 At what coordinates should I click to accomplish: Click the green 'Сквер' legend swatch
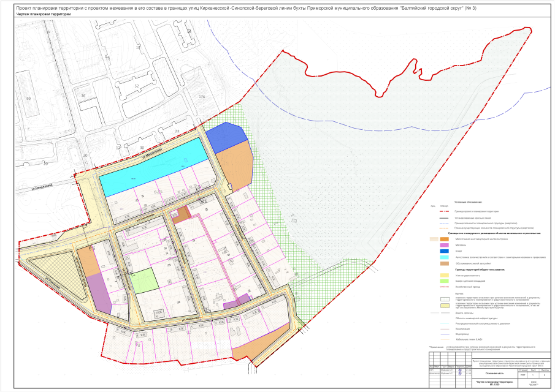pos(445,281)
